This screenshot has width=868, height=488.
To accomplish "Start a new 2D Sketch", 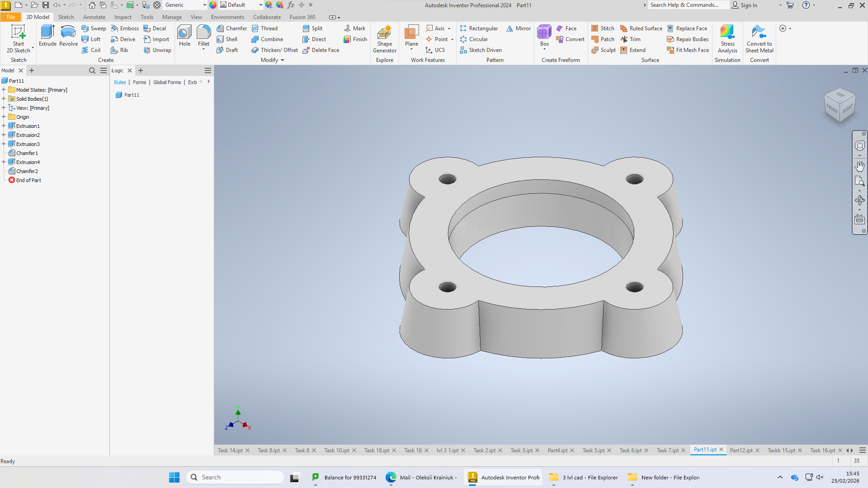I will pyautogui.click(x=19, y=39).
